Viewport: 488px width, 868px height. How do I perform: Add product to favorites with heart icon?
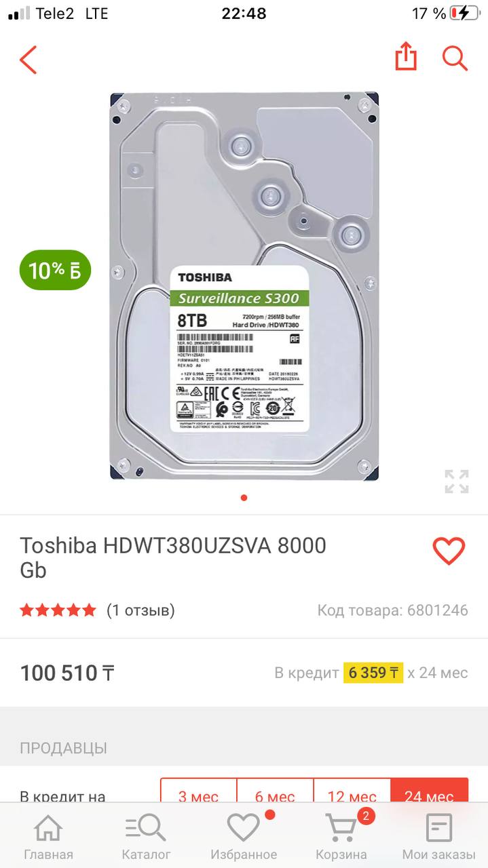pos(449,551)
